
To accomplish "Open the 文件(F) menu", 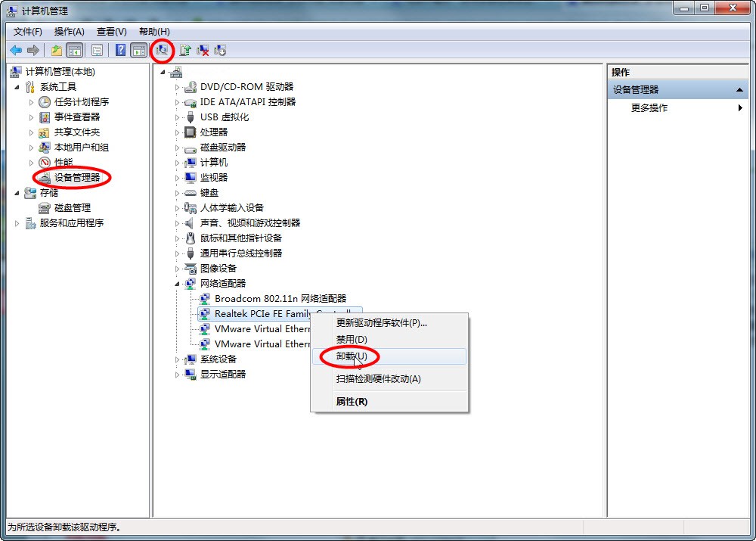I will (x=28, y=31).
